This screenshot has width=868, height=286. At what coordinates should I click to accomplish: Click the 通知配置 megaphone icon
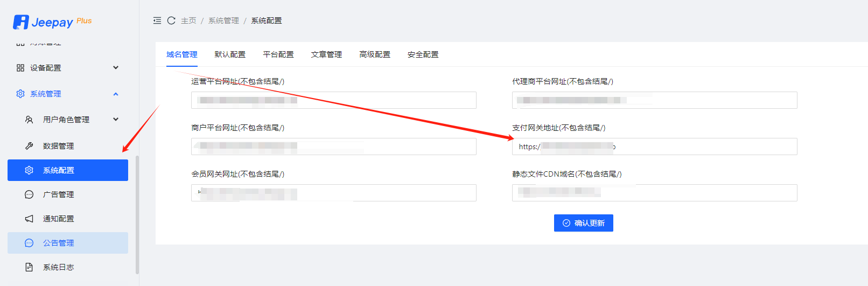click(29, 219)
